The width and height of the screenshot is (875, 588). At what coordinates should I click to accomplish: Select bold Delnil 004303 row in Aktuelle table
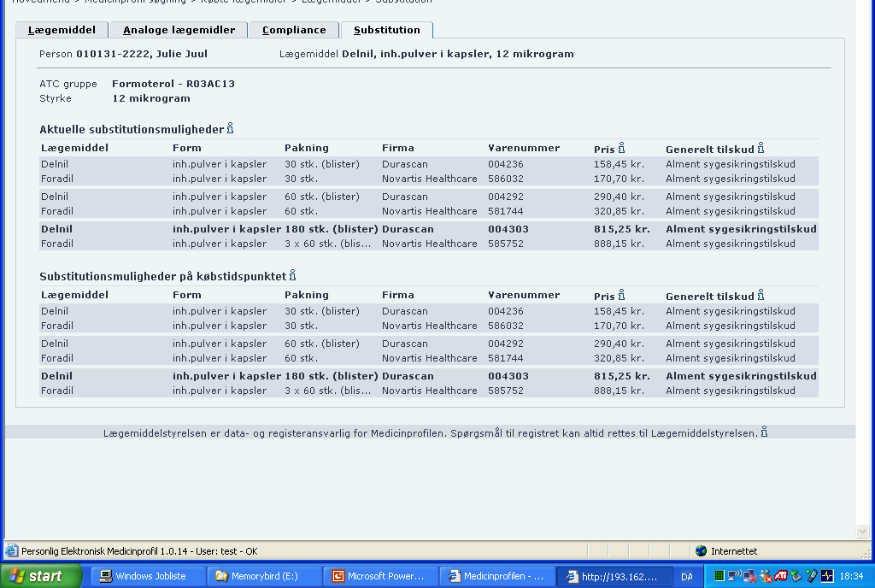[429, 229]
